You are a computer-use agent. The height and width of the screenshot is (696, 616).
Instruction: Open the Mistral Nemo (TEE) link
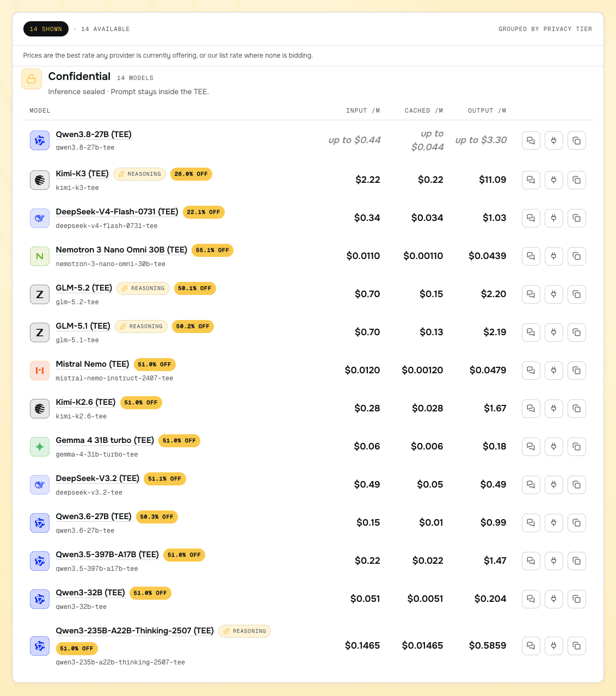pos(93,364)
